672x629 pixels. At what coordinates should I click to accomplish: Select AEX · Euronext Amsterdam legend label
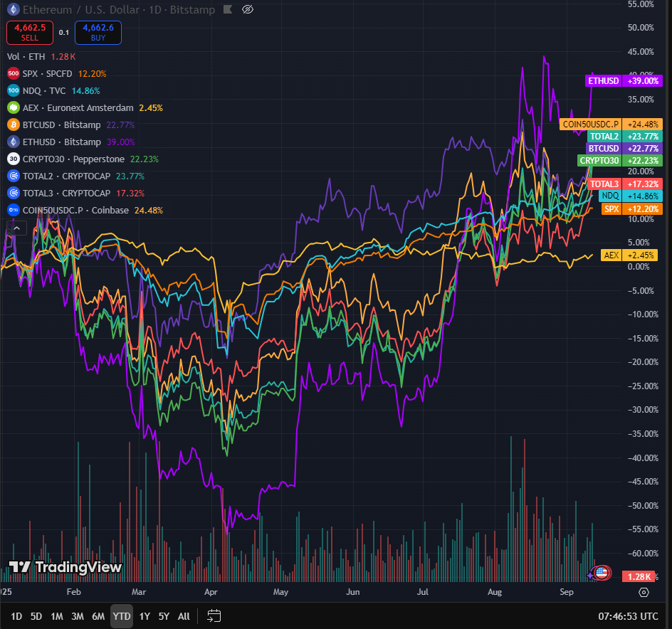click(x=78, y=108)
